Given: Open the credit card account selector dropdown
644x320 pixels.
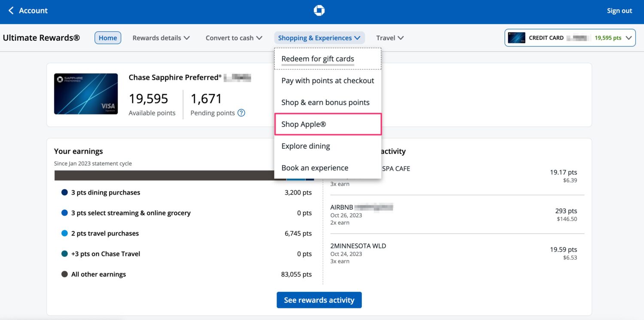Looking at the screenshot, I should pyautogui.click(x=629, y=38).
